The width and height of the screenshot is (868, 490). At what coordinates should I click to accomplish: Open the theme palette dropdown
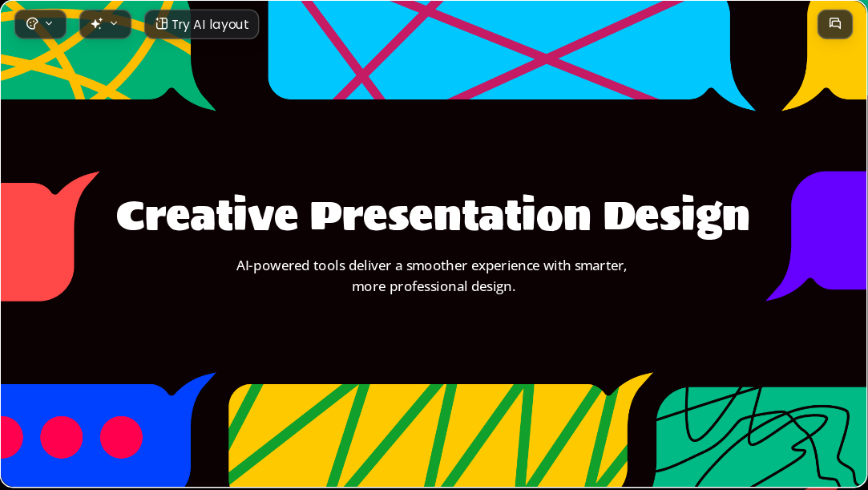[x=40, y=24]
